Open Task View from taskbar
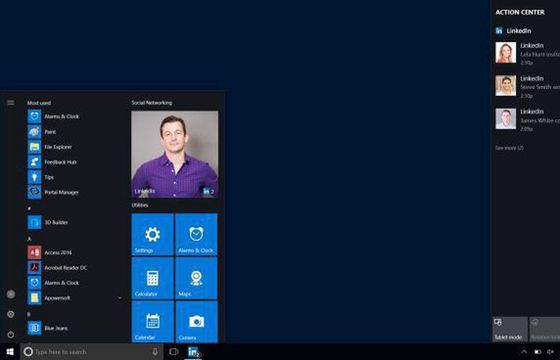This screenshot has height=360, width=560. [174, 352]
